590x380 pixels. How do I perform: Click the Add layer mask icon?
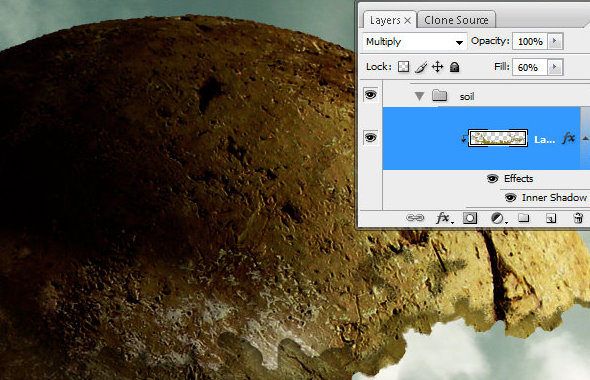[x=470, y=218]
